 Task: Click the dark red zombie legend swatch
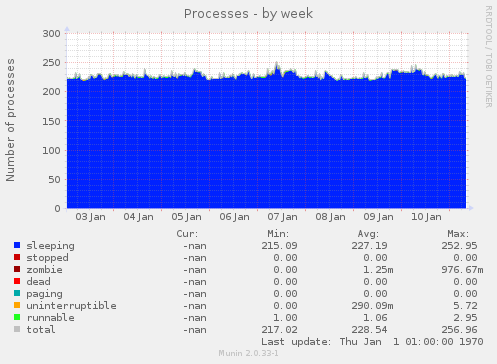pyautogui.click(x=17, y=269)
